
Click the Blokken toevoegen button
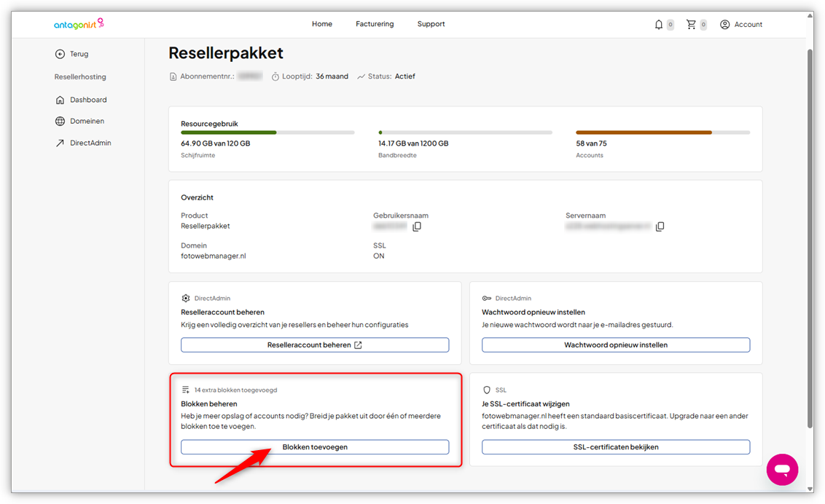315,446
